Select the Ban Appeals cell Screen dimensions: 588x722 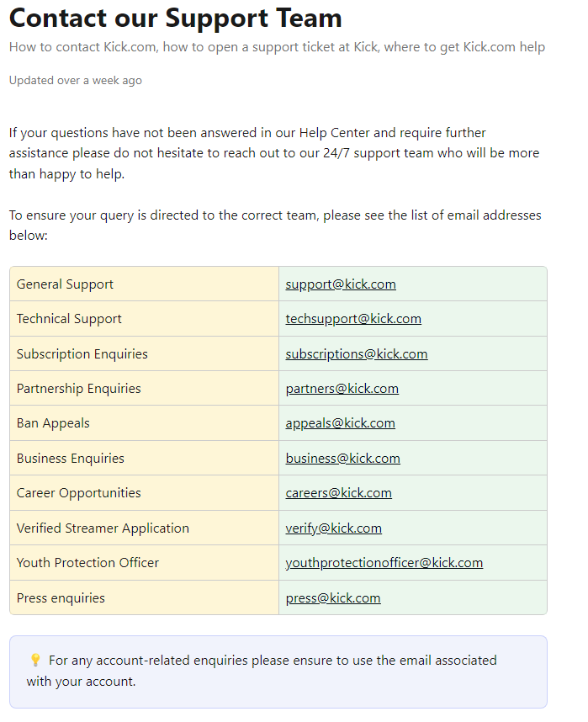(x=144, y=422)
